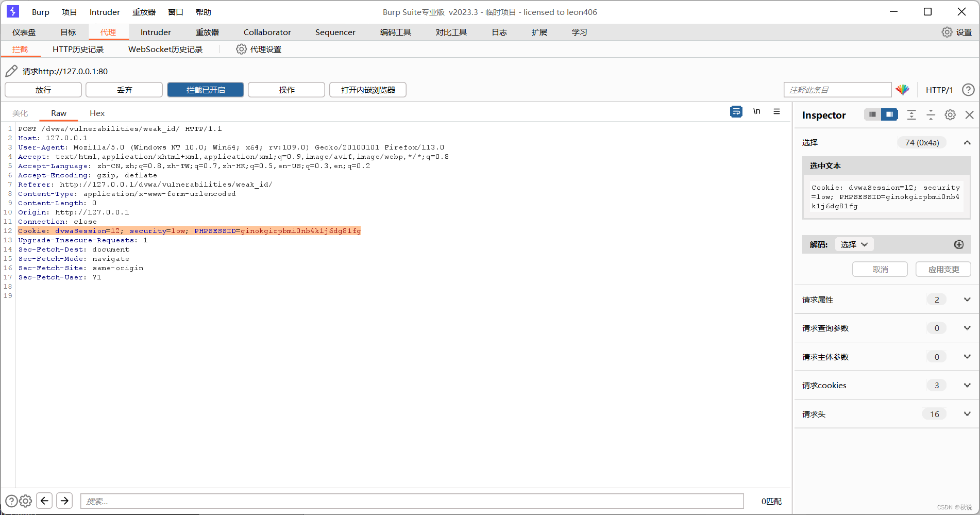Switch to the 扩展 tab
Image resolution: width=980 pixels, height=515 pixels.
tap(539, 32)
